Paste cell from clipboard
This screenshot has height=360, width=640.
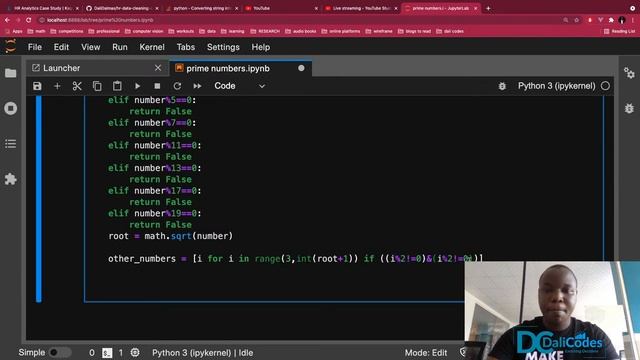coord(117,86)
